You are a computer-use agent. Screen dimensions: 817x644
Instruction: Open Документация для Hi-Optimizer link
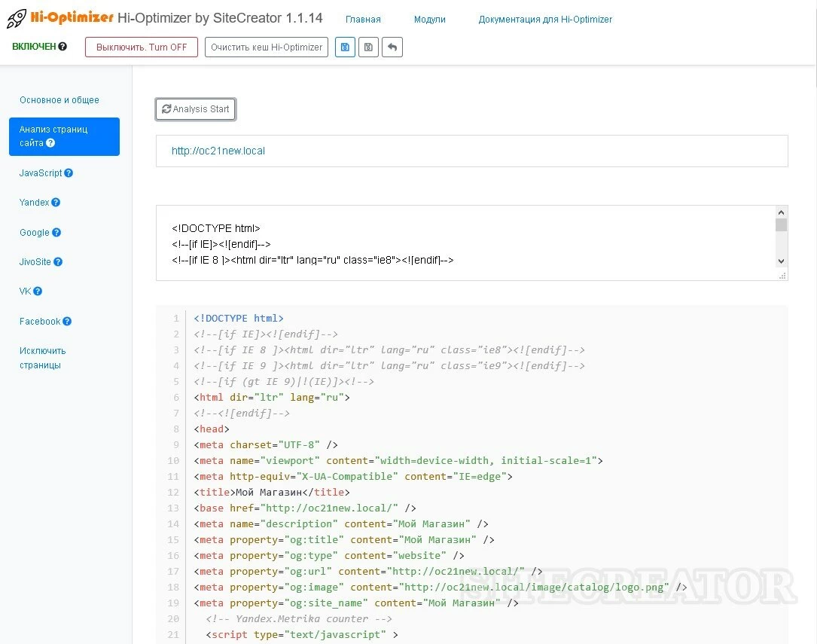545,20
